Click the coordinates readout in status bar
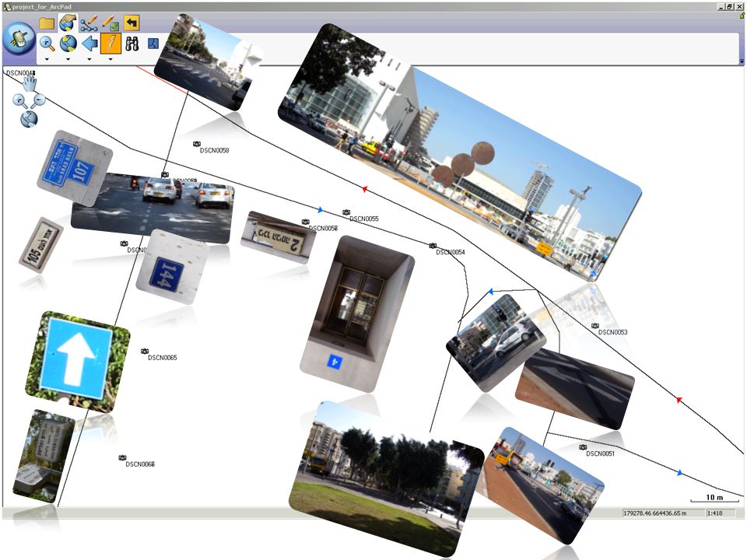747x560 pixels. click(x=663, y=513)
